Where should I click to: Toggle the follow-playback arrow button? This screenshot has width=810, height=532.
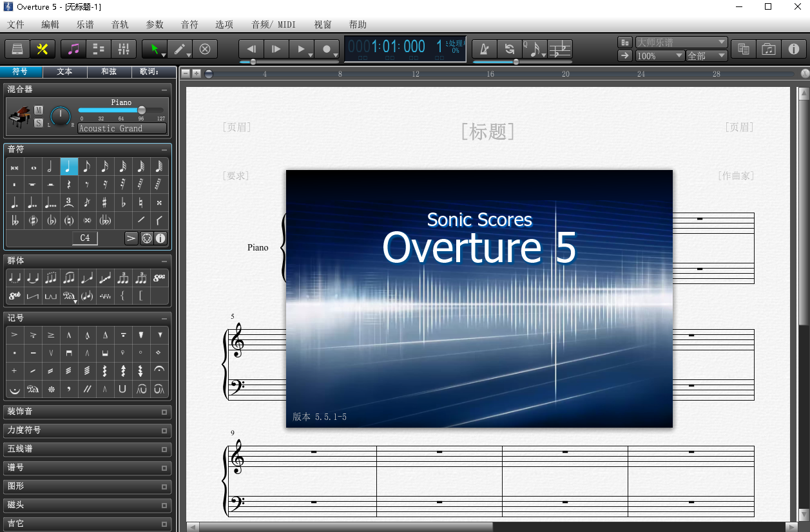click(x=624, y=56)
